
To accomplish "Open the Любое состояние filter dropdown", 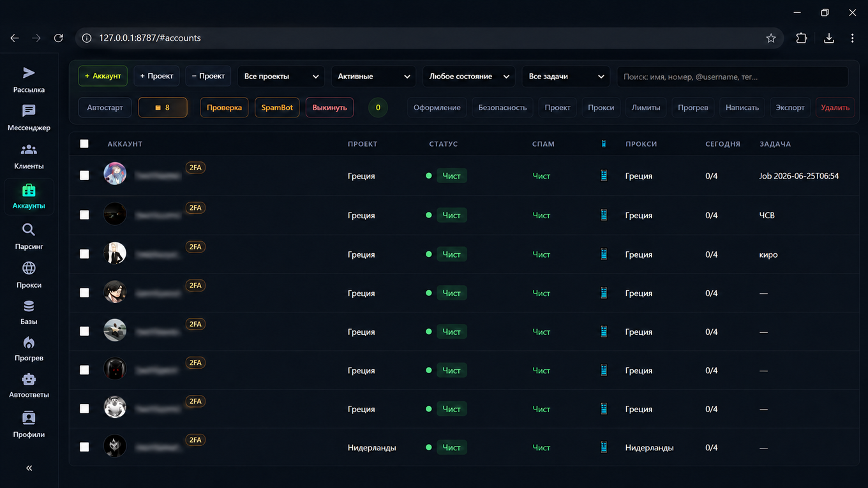I will pos(469,77).
